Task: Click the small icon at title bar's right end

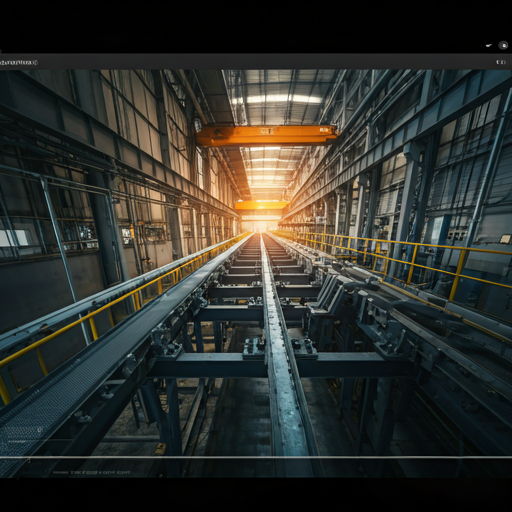Action: (x=500, y=62)
